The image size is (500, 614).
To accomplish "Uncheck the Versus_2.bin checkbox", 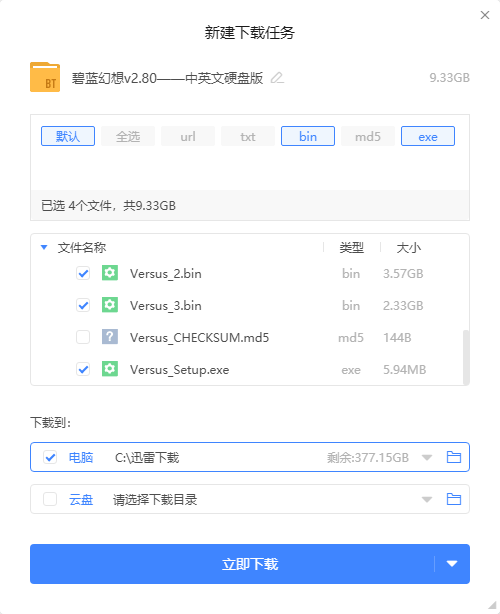I will tap(83, 273).
